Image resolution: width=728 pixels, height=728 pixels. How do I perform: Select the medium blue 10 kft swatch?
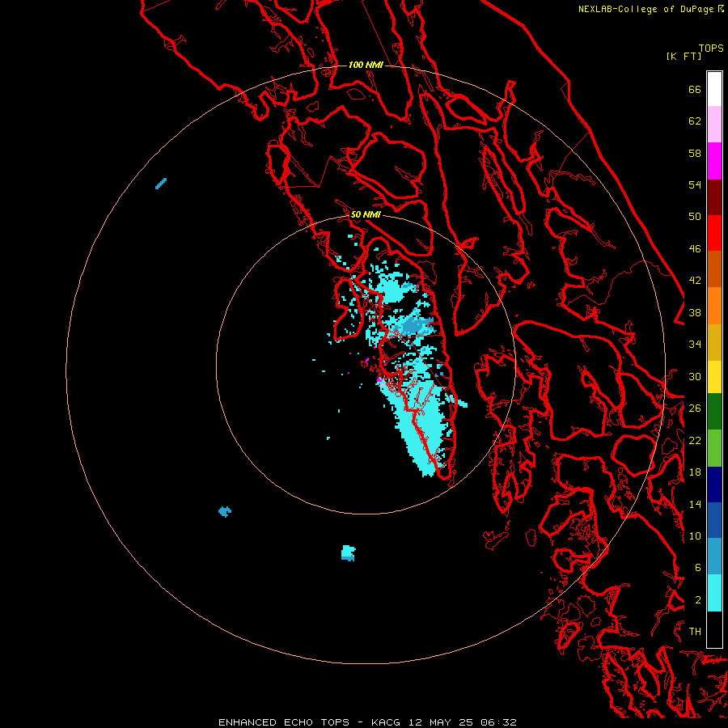pyautogui.click(x=714, y=520)
